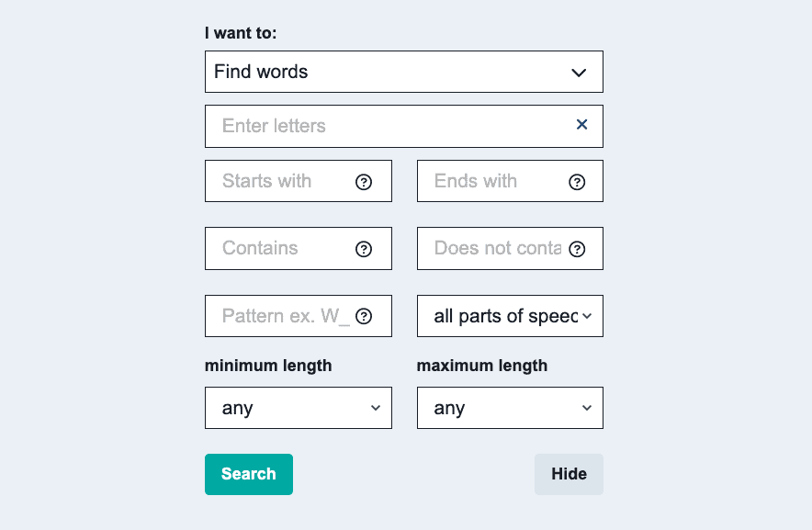Viewport: 812px width, 530px height.
Task: Click into the Ends with field
Action: click(491, 181)
